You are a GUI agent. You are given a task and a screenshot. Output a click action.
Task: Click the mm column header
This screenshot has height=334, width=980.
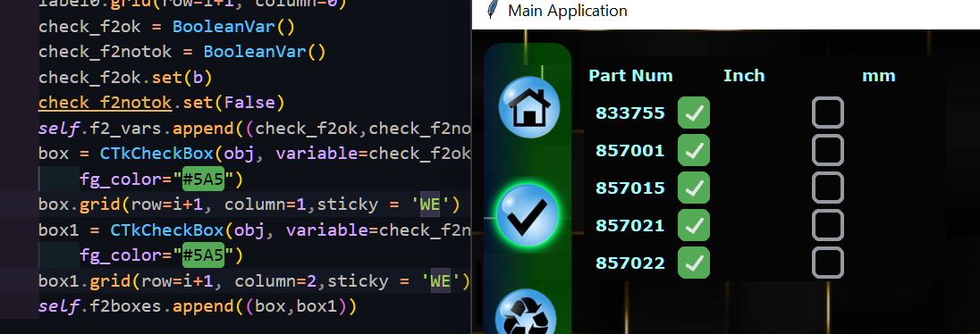(879, 76)
